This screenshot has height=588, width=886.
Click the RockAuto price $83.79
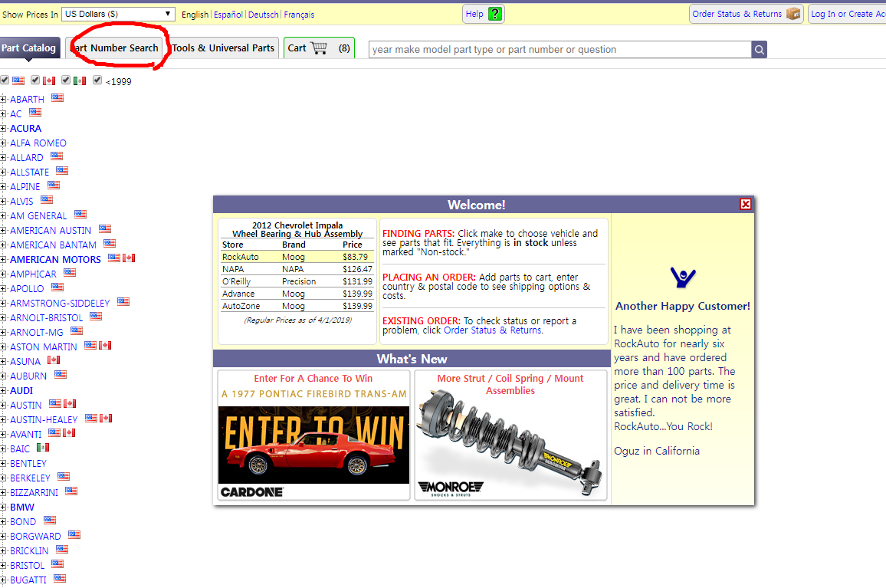(355, 257)
